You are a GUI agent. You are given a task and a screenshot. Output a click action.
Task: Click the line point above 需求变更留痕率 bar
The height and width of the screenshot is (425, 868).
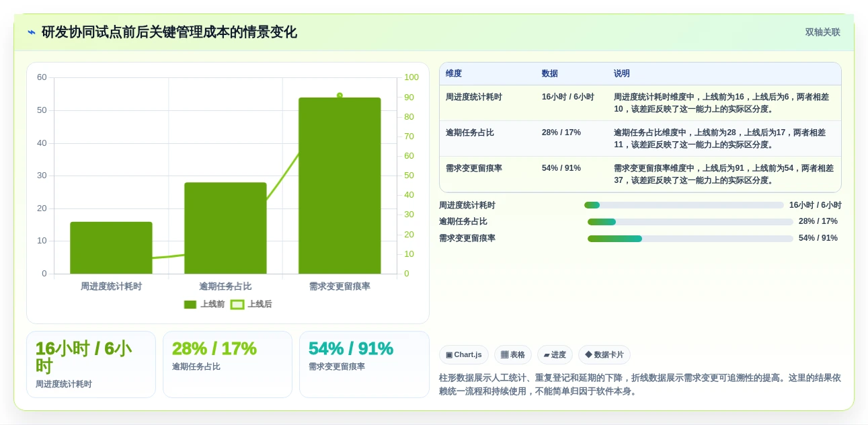(x=340, y=95)
